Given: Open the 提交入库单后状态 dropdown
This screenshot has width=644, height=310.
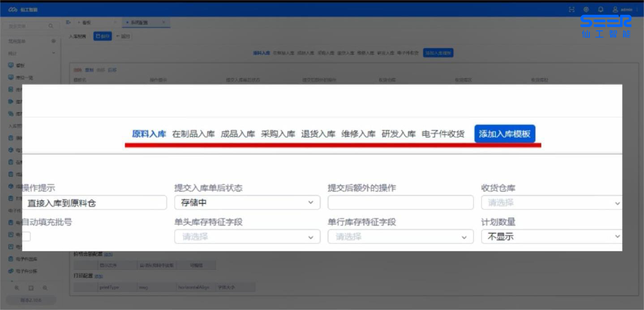Looking at the screenshot, I should coord(247,203).
